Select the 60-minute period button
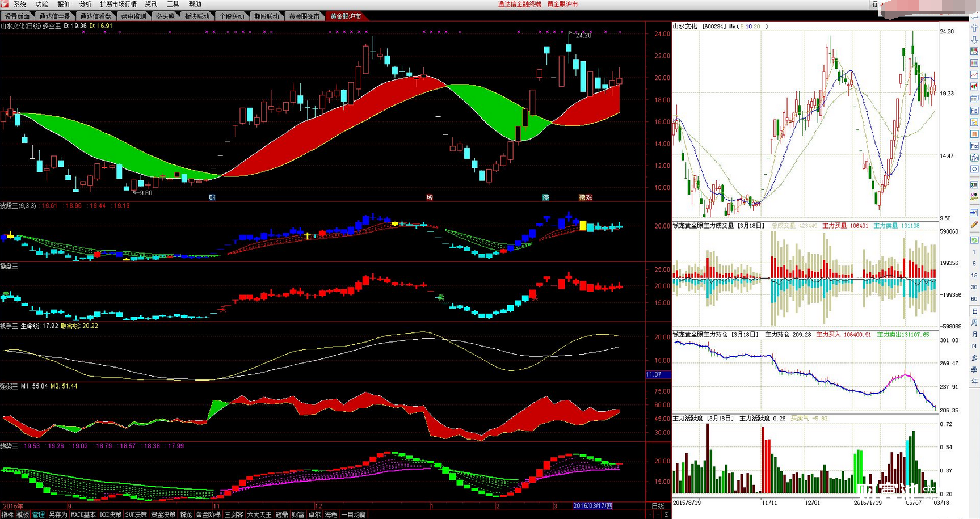This screenshot has width=980, height=519. (974, 299)
